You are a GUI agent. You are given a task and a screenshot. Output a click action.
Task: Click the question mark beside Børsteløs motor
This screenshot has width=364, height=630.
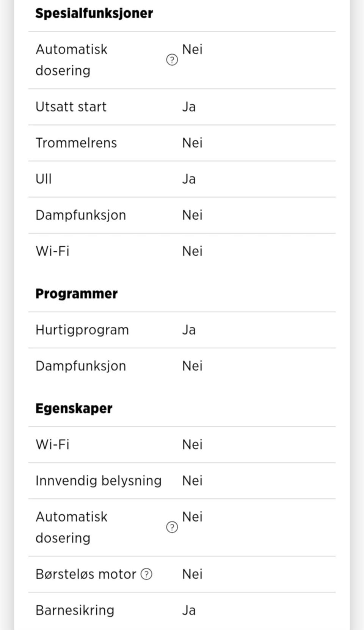click(x=146, y=574)
